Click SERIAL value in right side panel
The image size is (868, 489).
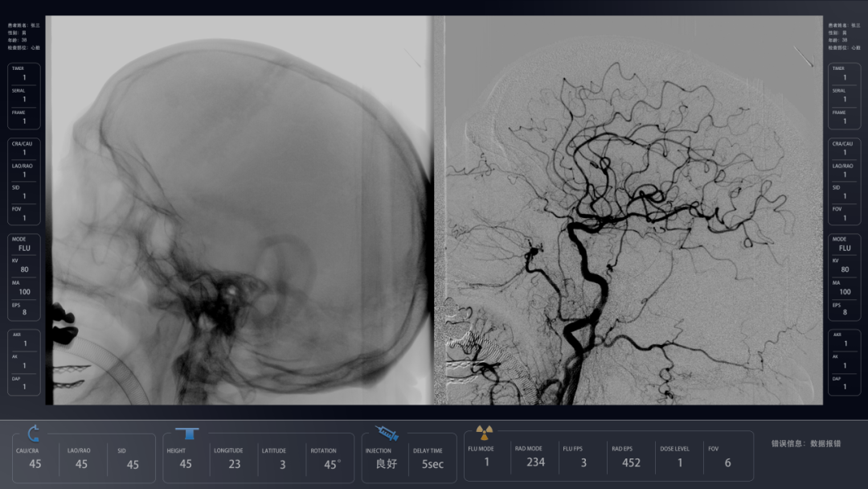[845, 99]
